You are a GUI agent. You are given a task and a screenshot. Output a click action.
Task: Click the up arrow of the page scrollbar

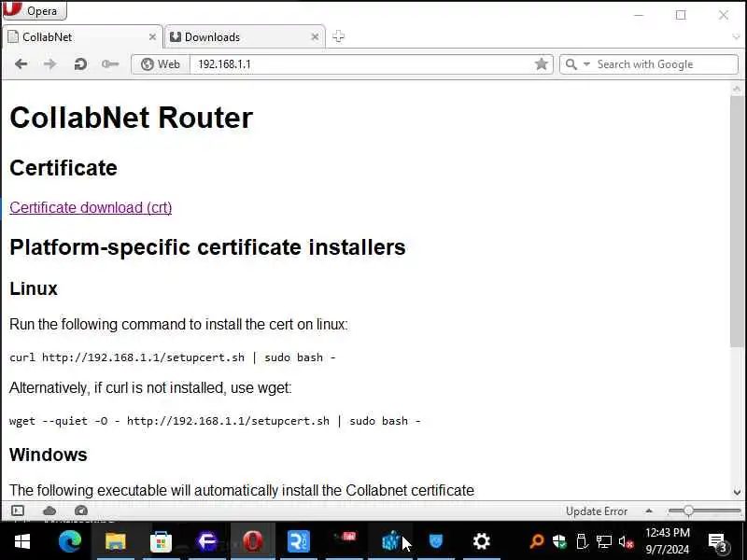coord(737,89)
